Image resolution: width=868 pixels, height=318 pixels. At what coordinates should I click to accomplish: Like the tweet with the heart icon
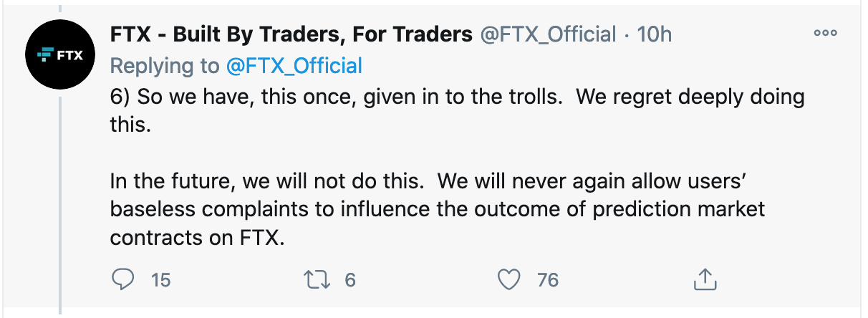508,279
